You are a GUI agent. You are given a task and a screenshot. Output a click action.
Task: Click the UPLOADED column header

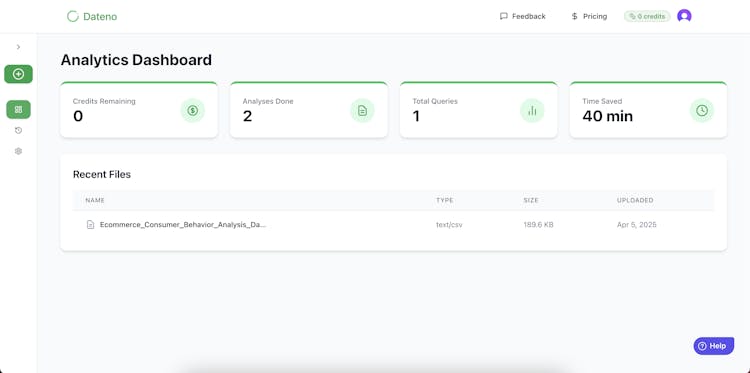pyautogui.click(x=635, y=200)
